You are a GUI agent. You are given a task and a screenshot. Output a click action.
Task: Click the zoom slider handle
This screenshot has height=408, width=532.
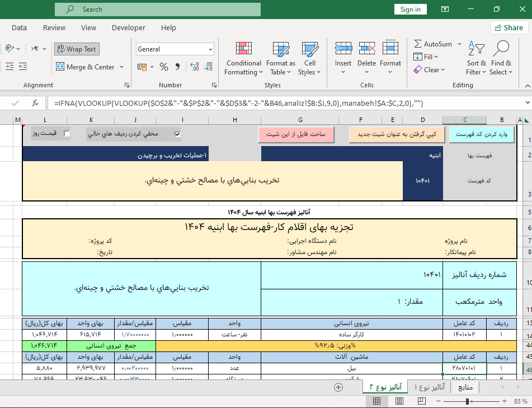click(467, 401)
